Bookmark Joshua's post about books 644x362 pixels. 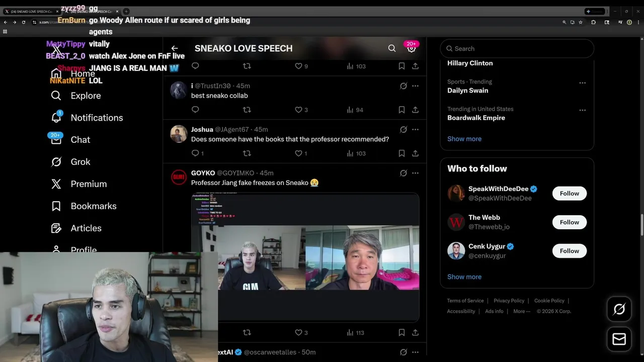tap(401, 153)
